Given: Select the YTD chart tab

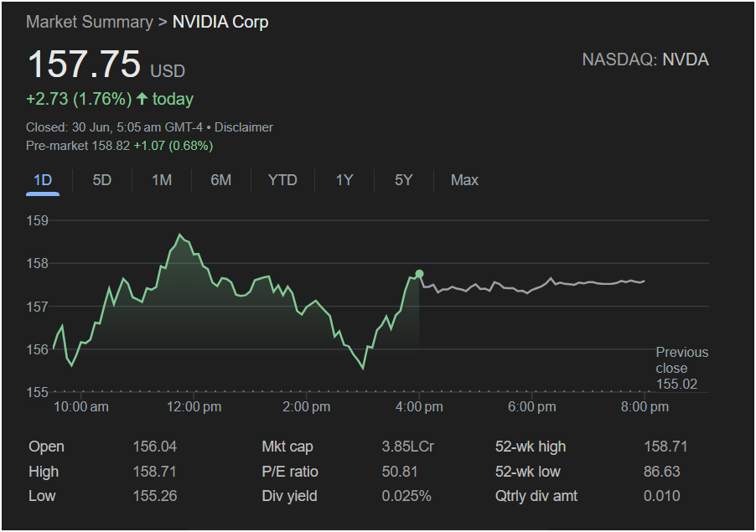Looking at the screenshot, I should coord(282,180).
